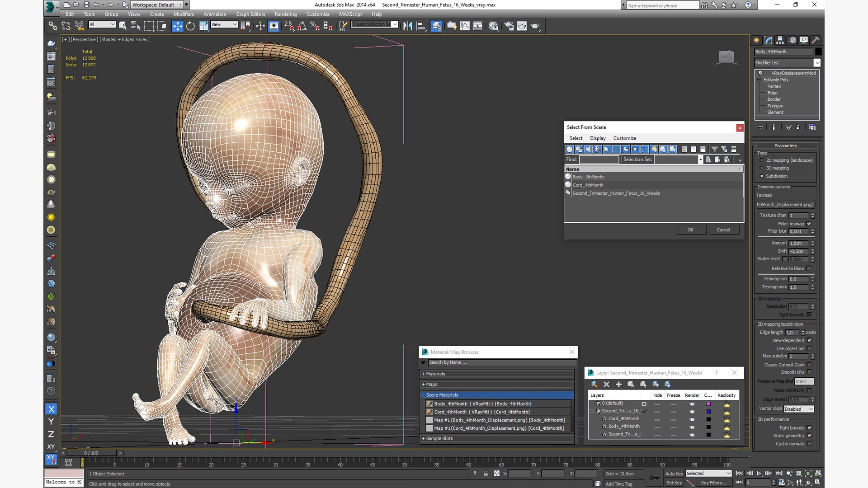Collapse Scene Materials section

497,395
